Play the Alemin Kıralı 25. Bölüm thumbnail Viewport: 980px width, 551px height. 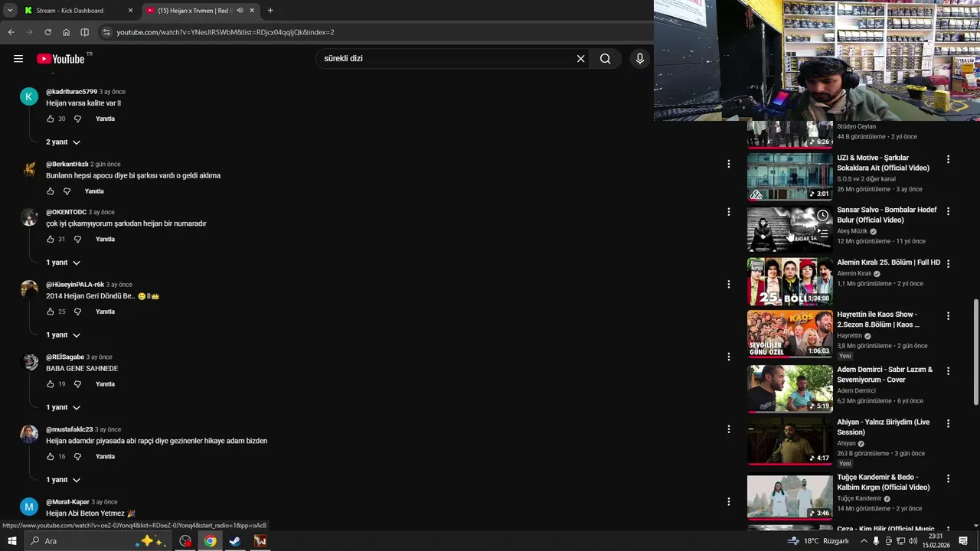coord(789,282)
